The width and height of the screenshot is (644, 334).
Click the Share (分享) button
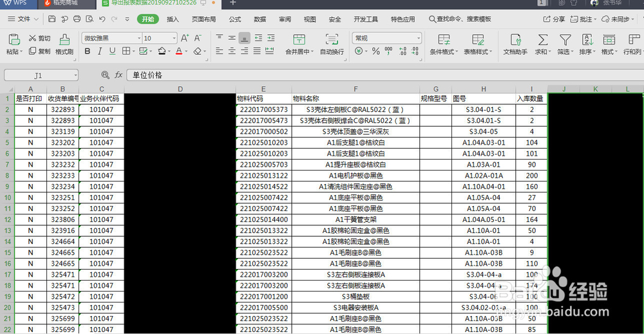554,19
